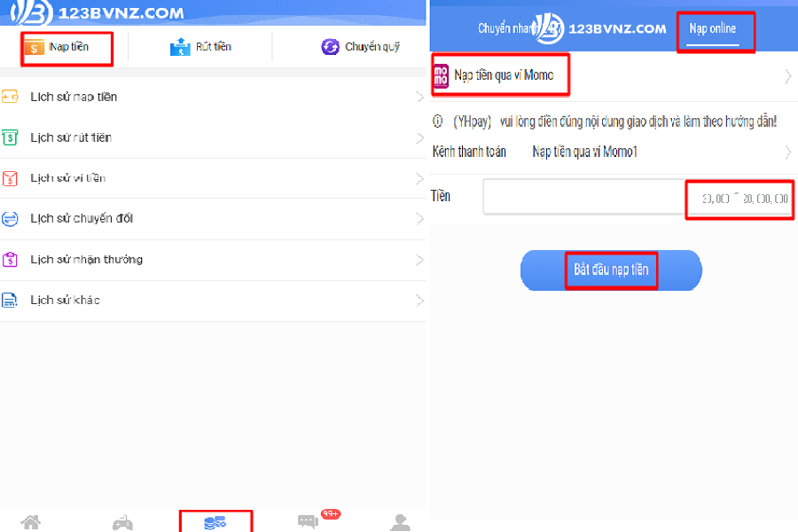The image size is (798, 532).
Task: Open the Lịch sử rút tiền link
Action: point(71,137)
